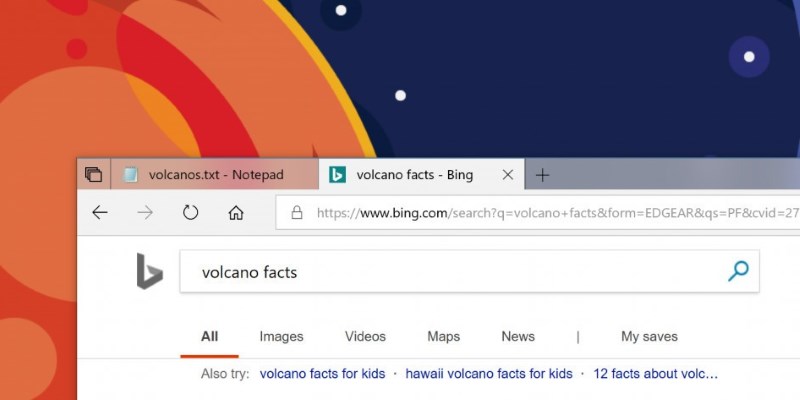Screen dimensions: 800x400
Task: Open the Maps results tab
Action: (x=443, y=337)
